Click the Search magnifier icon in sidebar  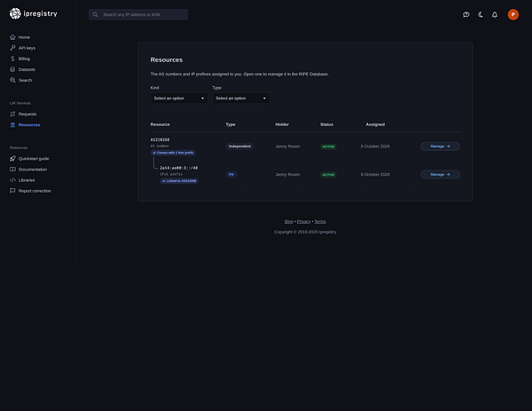coord(12,80)
